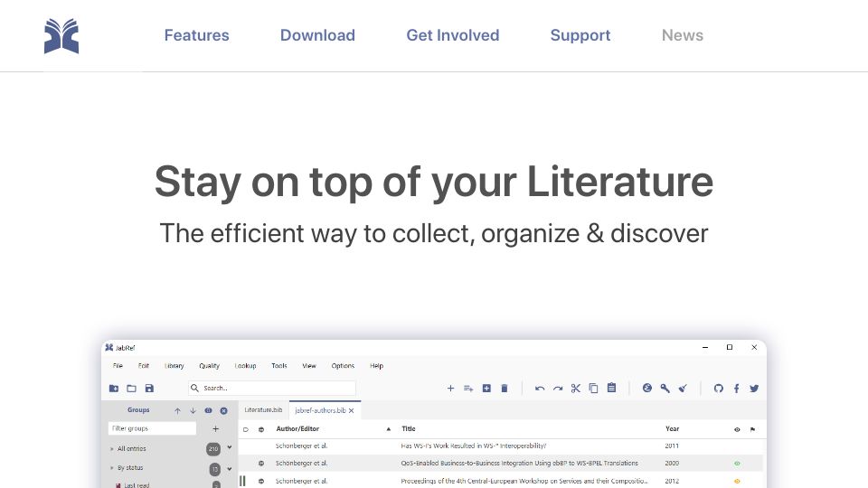
Task: Expand the By status group arrow
Action: 112,467
